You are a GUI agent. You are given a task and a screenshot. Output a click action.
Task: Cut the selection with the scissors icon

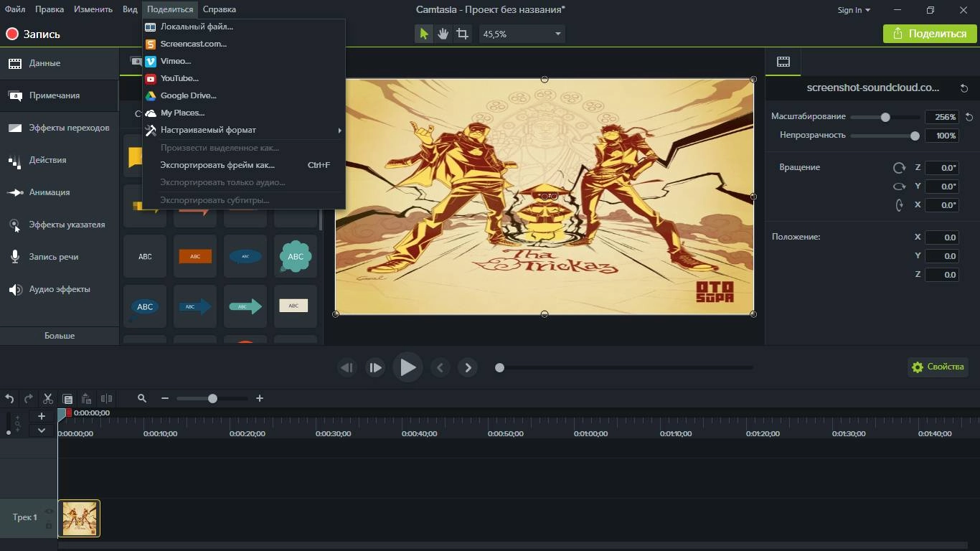pyautogui.click(x=48, y=398)
